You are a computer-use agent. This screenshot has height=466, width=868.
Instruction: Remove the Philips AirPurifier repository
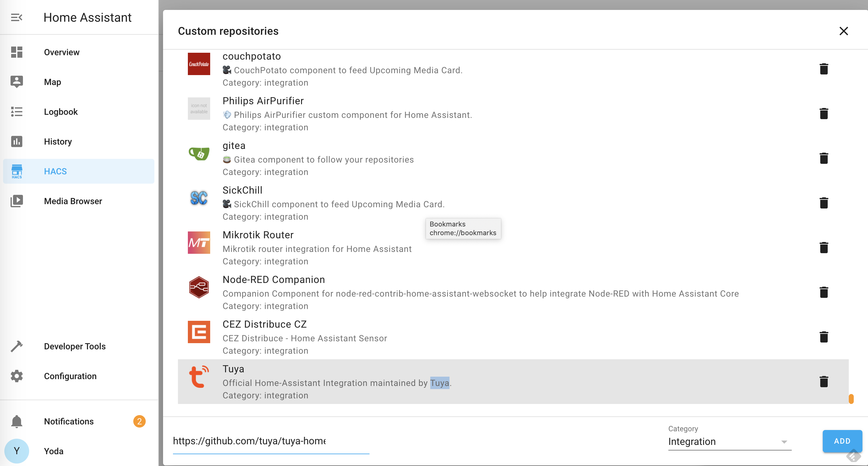(x=824, y=114)
